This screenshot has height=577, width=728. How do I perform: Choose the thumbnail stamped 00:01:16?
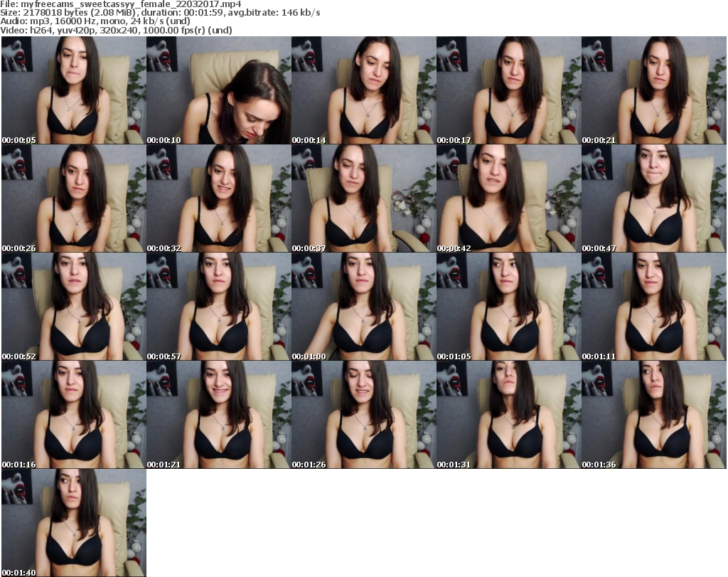pos(74,414)
